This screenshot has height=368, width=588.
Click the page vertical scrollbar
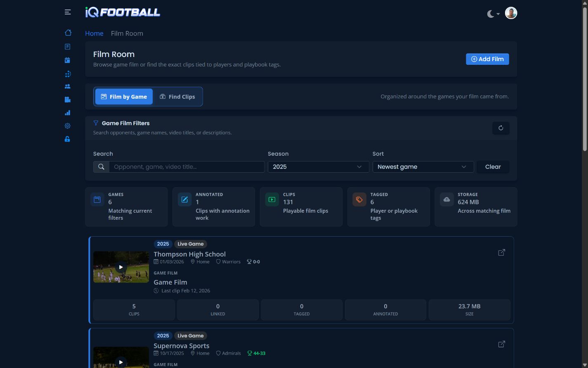pyautogui.click(x=585, y=78)
